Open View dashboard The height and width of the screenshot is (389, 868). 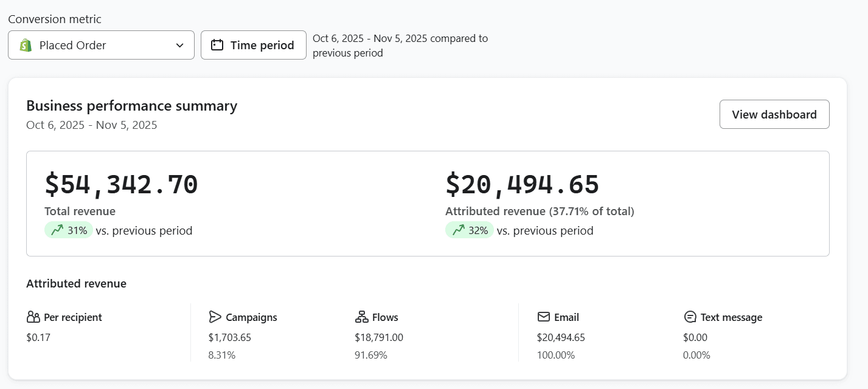click(x=774, y=114)
